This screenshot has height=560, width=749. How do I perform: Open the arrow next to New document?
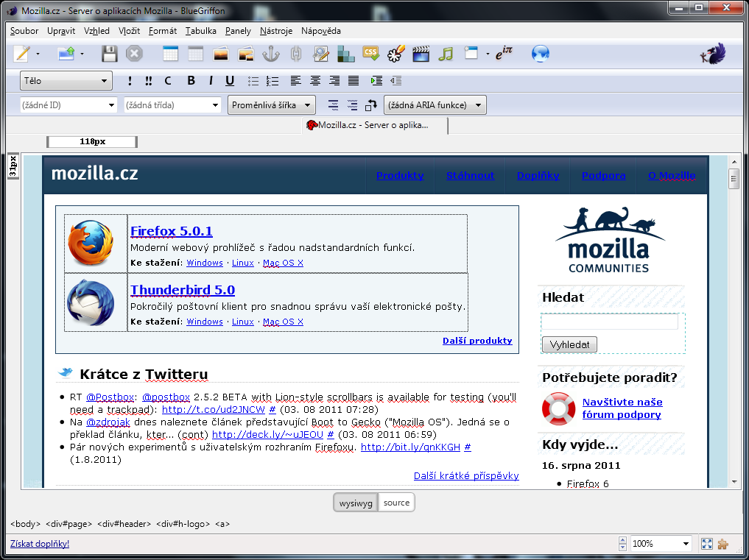(x=38, y=54)
